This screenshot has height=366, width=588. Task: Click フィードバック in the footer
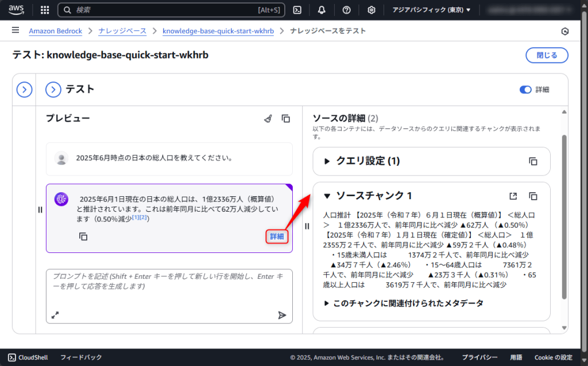[x=81, y=357]
